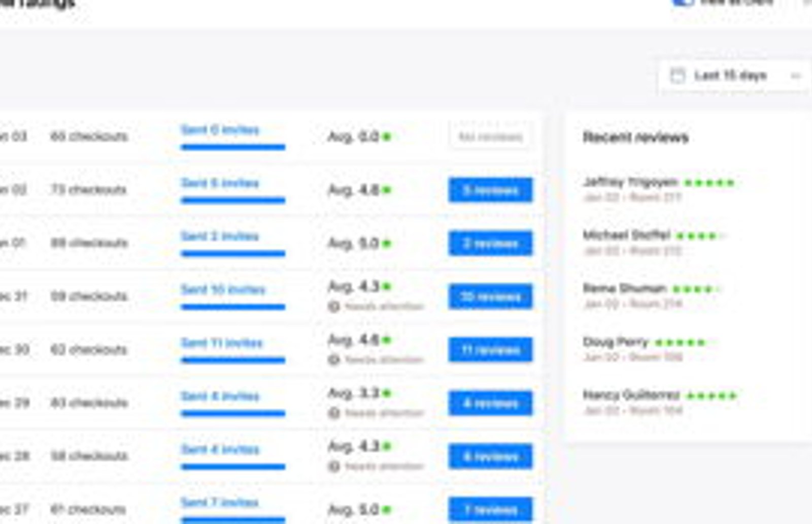The image size is (812, 524).
Task: Click the Needs attention label in Dec 29 row
Action: point(384,413)
